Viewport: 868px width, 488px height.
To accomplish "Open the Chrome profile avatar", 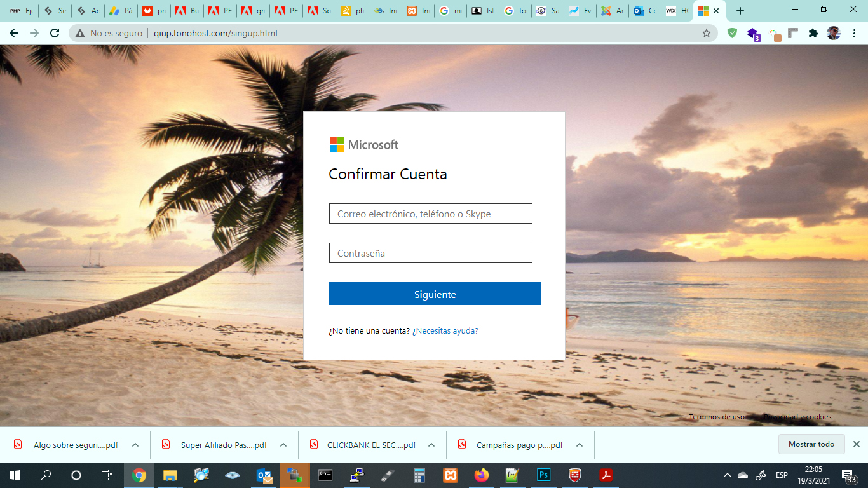I will pos(833,33).
